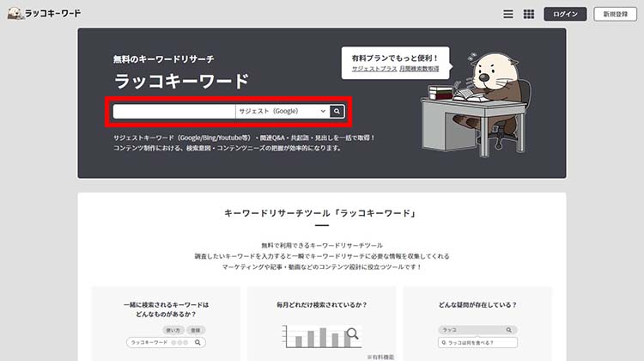Focus the keyword search input field
Screen dimensions: 644x361
(x=174, y=112)
